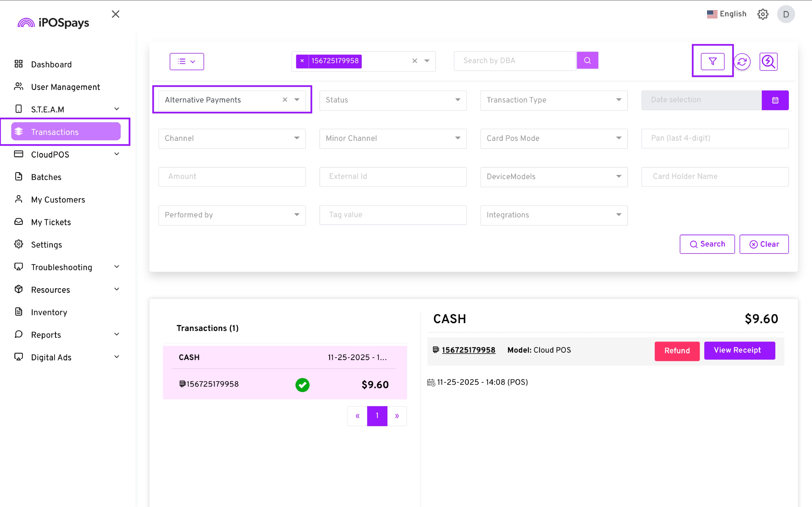Viewport: 812px width, 507px height.
Task: Click the filter funnel icon
Action: 712,61
